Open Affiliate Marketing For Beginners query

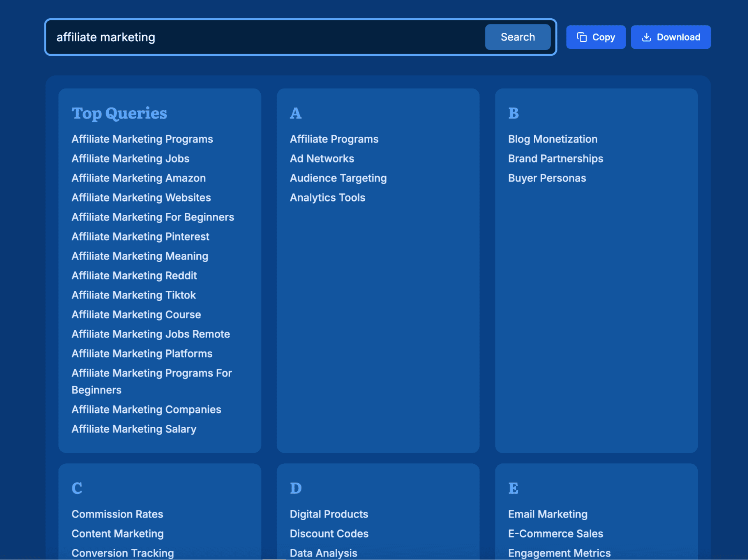tap(153, 217)
